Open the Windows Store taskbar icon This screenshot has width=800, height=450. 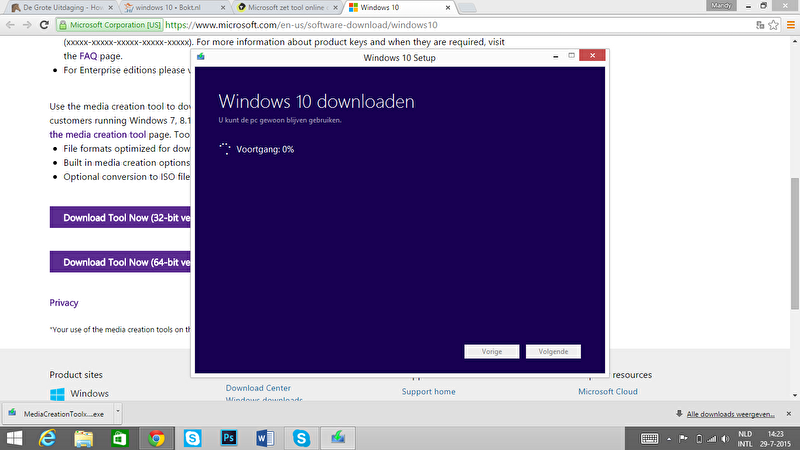click(x=119, y=437)
